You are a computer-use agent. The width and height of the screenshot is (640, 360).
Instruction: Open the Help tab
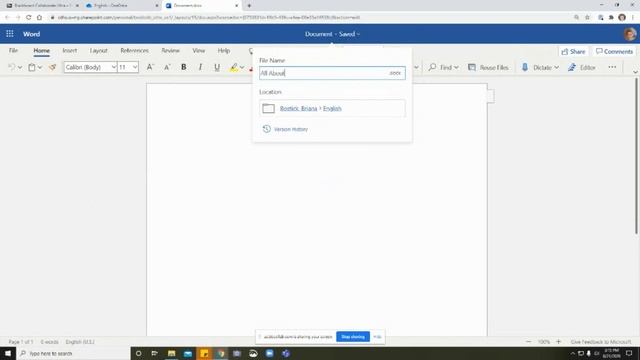224,51
